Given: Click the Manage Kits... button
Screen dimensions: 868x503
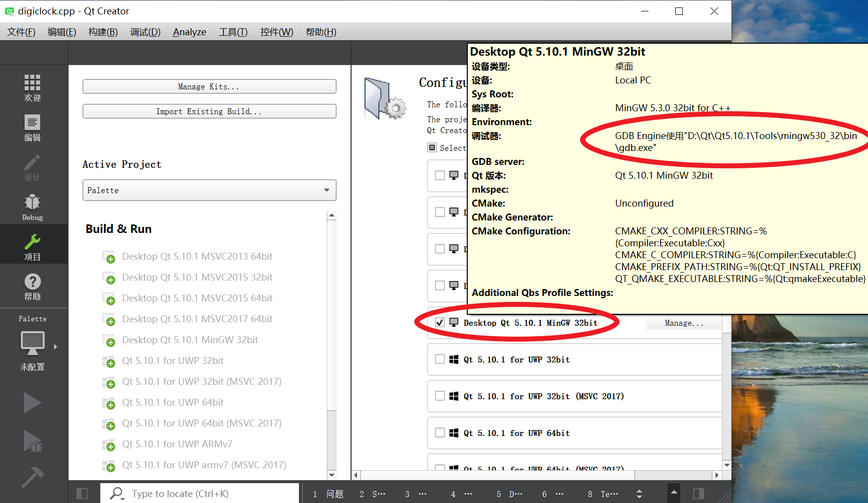Looking at the screenshot, I should [x=209, y=86].
